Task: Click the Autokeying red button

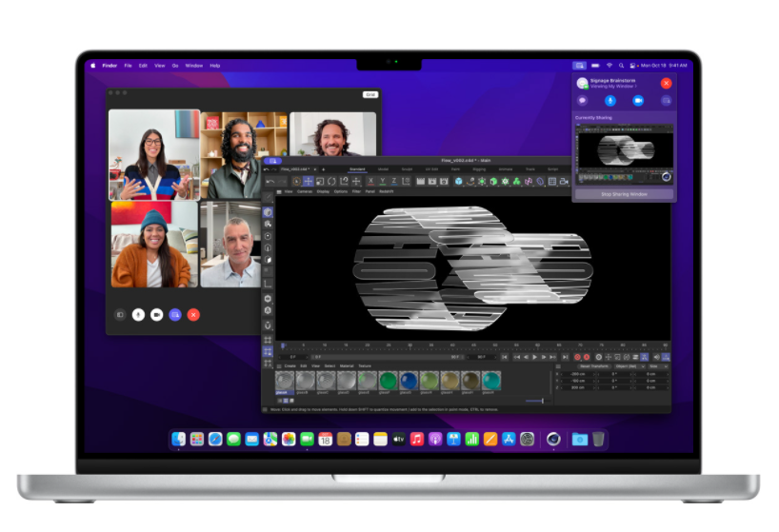Action: pos(587,357)
